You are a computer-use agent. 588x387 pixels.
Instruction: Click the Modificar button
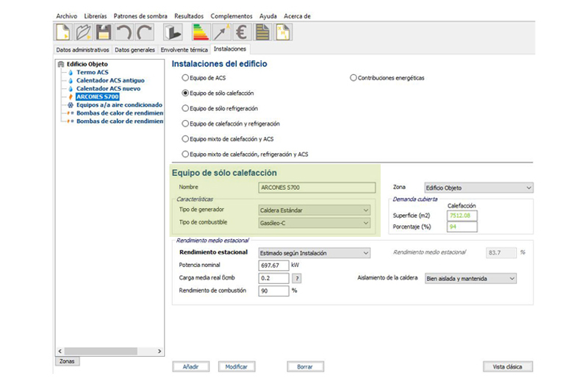237,366
